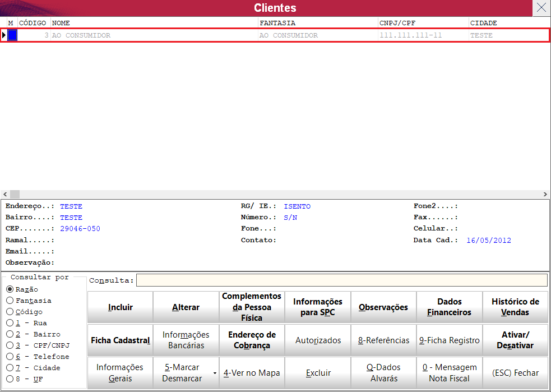Screen dimensions: 551x392
Task: Click the FANTASIA column header
Action: tap(318, 23)
